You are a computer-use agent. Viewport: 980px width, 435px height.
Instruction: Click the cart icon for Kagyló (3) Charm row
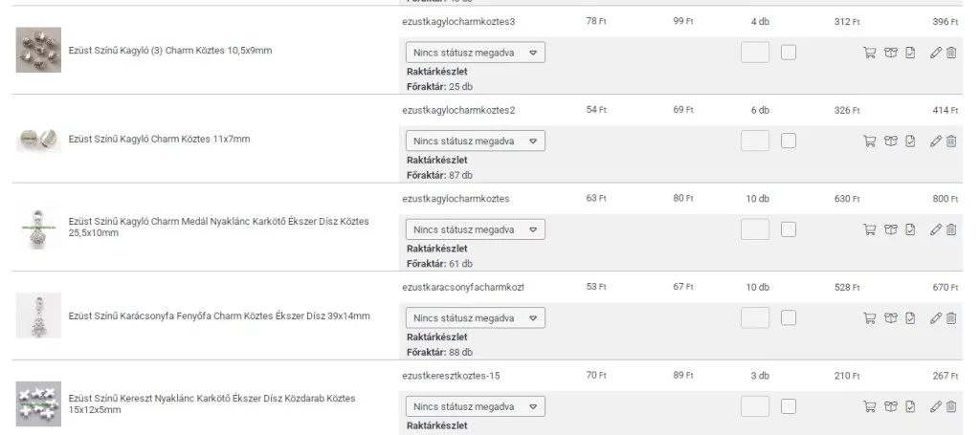(870, 53)
